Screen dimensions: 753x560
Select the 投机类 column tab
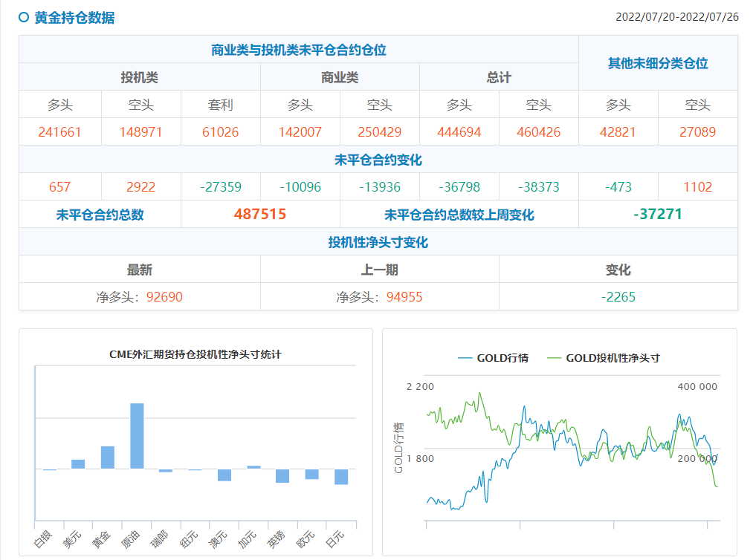click(x=140, y=76)
